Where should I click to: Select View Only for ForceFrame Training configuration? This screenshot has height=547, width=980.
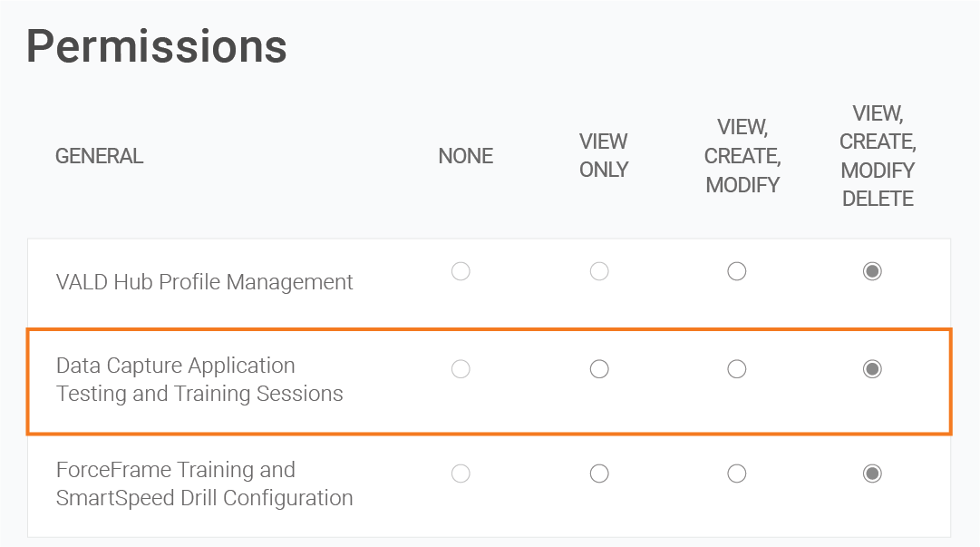coord(599,474)
